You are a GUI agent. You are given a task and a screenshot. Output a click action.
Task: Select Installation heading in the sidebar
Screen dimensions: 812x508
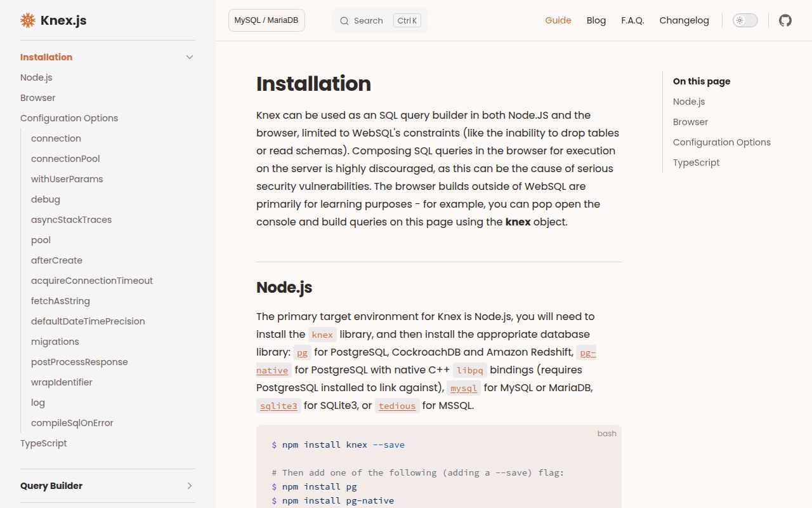coord(46,57)
